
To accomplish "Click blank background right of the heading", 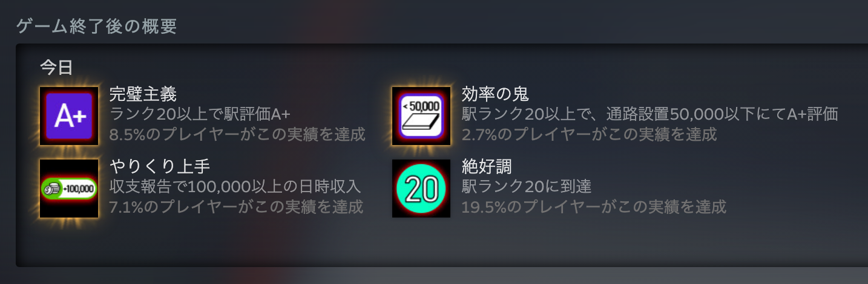I will (521, 24).
